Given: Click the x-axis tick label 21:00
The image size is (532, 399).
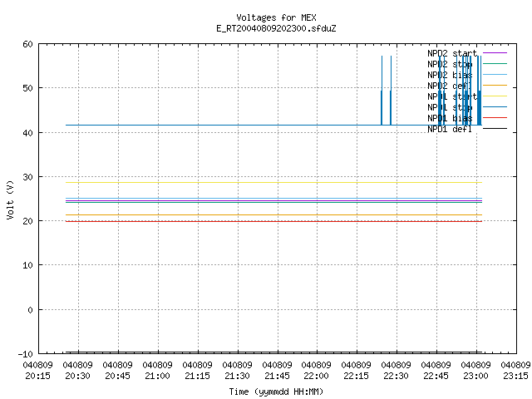Looking at the screenshot, I should (157, 376).
